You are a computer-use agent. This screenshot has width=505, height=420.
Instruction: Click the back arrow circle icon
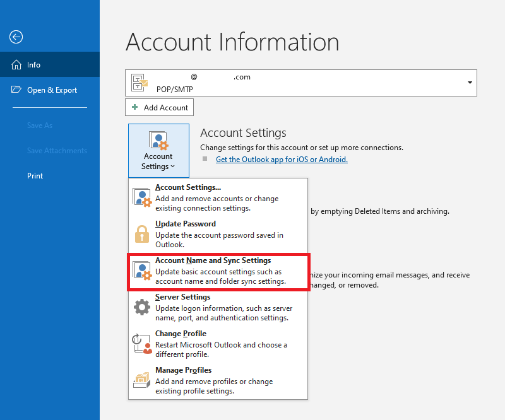tap(16, 37)
